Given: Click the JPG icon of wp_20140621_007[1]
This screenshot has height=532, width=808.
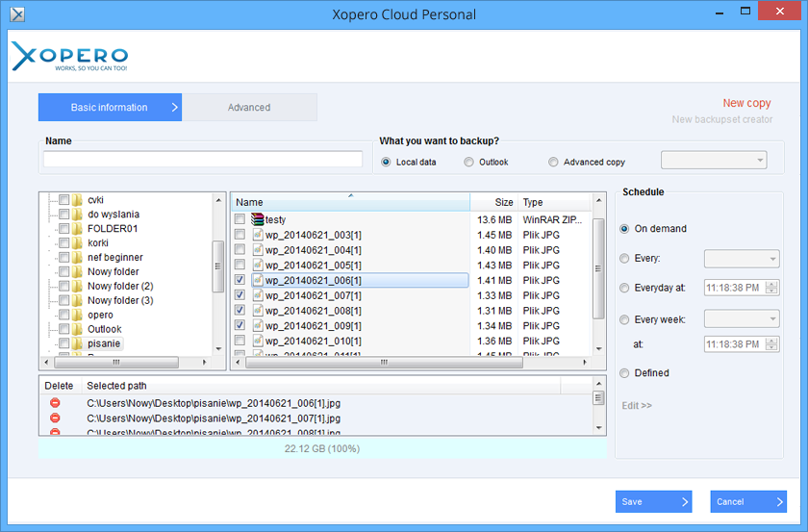Looking at the screenshot, I should click(258, 295).
